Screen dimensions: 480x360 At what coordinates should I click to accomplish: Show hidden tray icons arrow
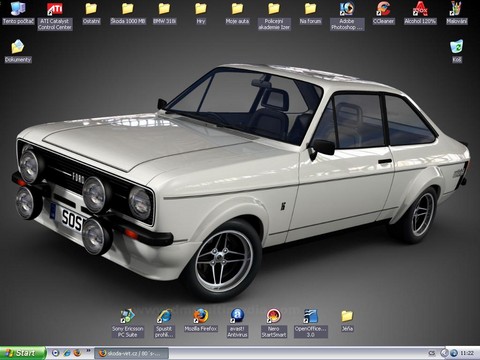click(x=444, y=353)
